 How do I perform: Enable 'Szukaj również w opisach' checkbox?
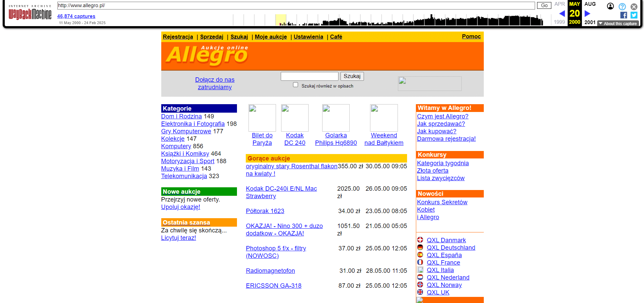point(296,85)
